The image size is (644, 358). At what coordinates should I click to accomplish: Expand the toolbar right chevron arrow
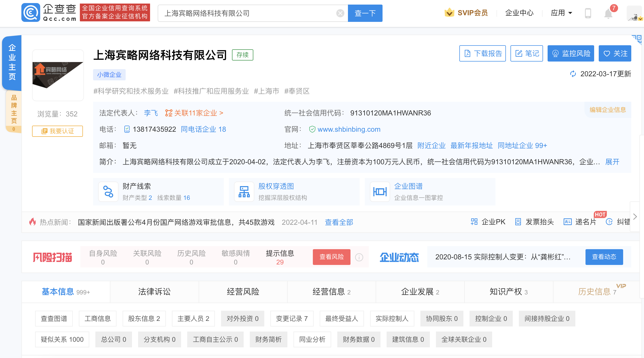coord(635,216)
